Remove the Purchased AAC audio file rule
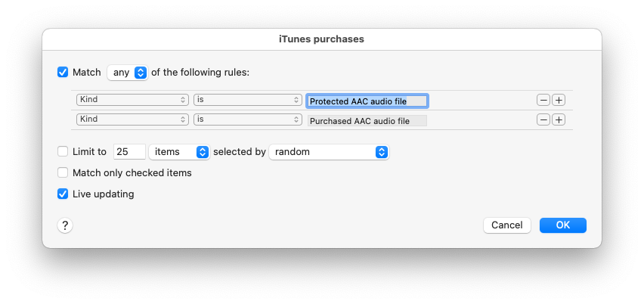Viewport: 644px width, 304px height. (543, 119)
